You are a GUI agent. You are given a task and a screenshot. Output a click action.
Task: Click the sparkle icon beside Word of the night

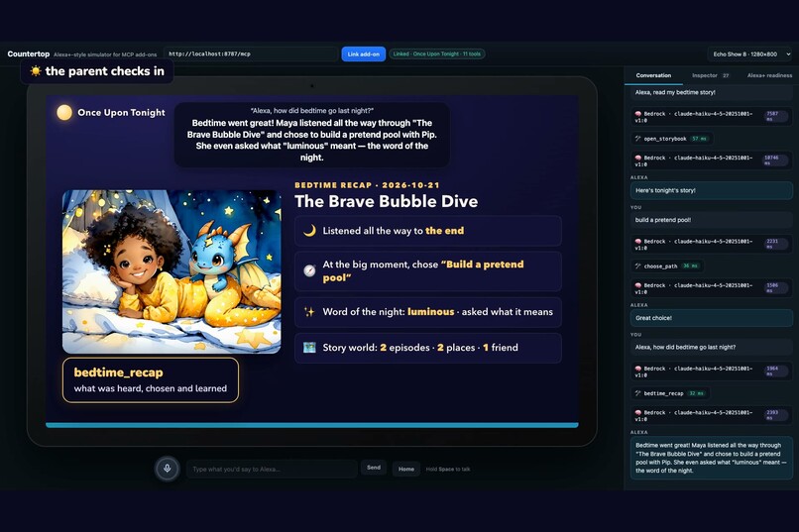tap(309, 311)
